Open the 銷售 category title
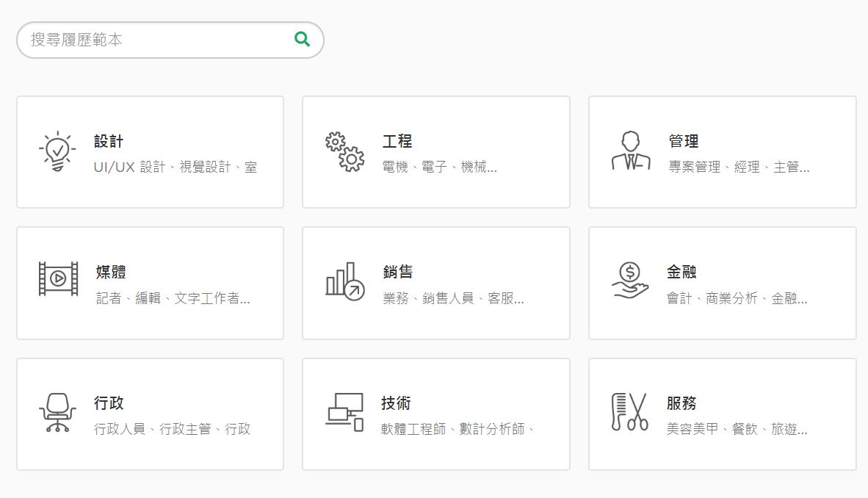This screenshot has width=868, height=498. [398, 272]
